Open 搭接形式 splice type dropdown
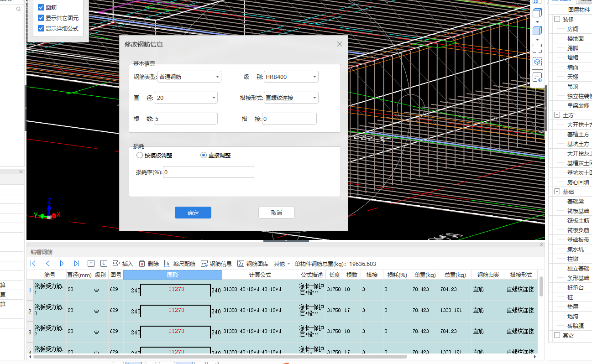The height and width of the screenshot is (364, 592). pos(291,98)
